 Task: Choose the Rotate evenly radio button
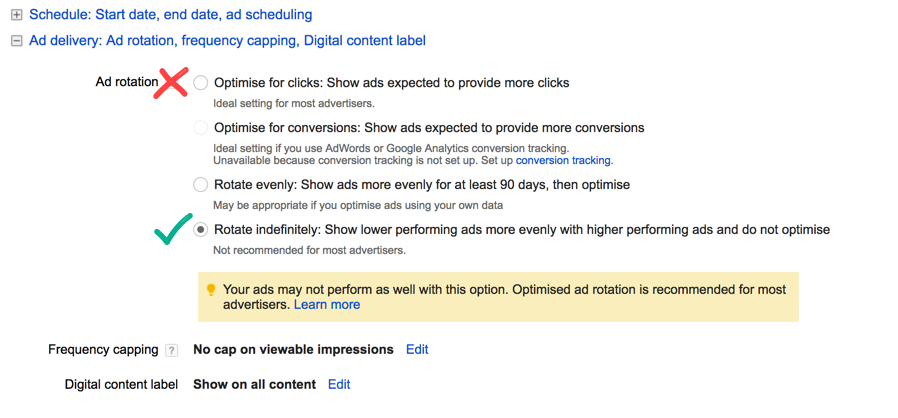pos(202,185)
